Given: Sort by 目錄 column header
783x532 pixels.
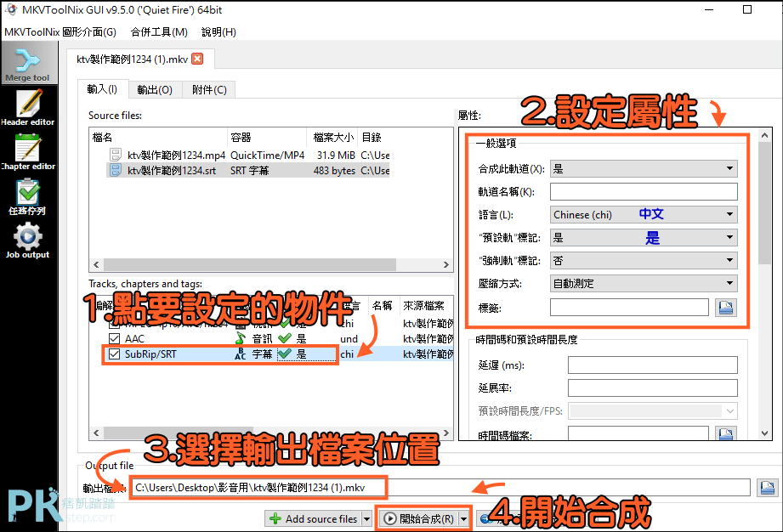Looking at the screenshot, I should coord(373,138).
